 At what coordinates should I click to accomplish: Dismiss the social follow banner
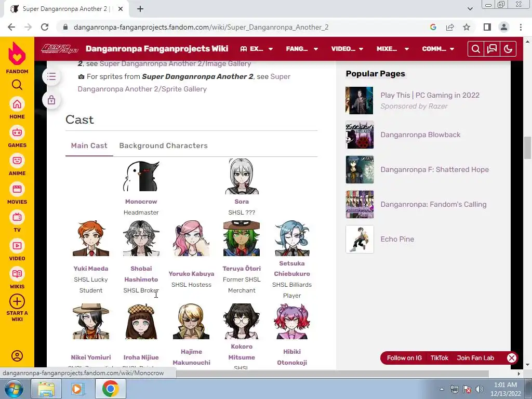coord(512,358)
